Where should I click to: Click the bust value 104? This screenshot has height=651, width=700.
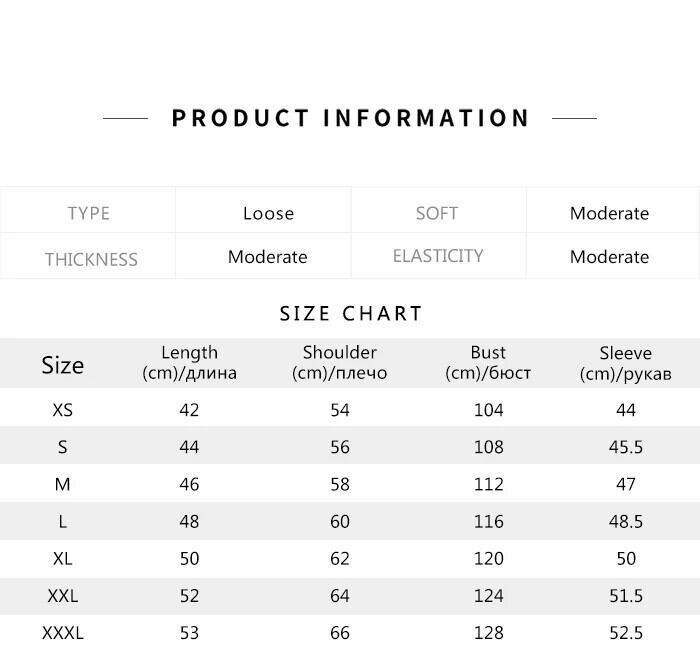click(x=488, y=410)
